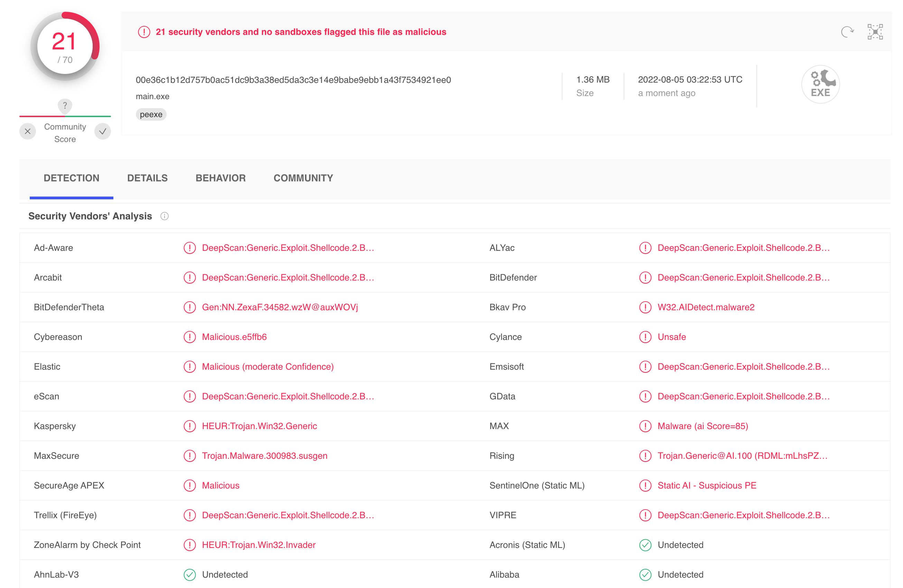This screenshot has width=903, height=588.
Task: Vote malicious with the X button
Action: pos(28,132)
